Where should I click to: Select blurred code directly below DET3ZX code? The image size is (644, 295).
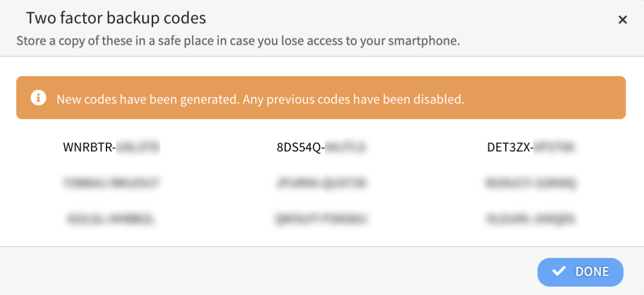click(531, 183)
